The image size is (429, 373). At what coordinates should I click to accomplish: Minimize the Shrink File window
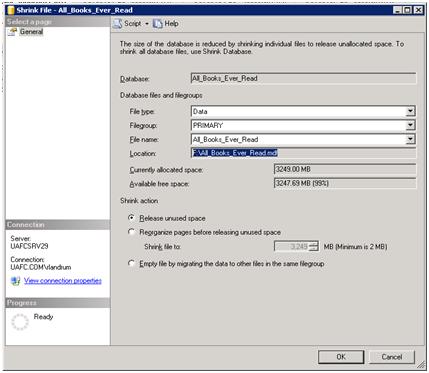pyautogui.click(x=397, y=10)
